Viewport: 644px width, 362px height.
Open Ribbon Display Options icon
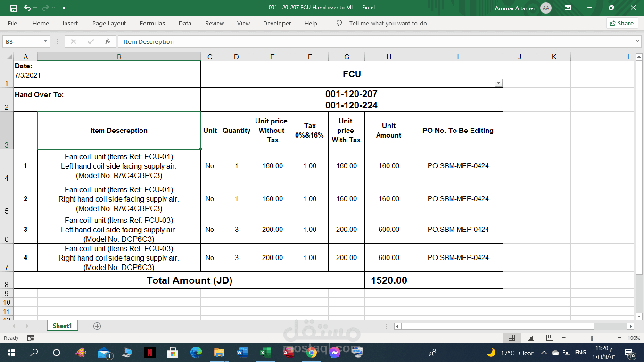point(568,8)
